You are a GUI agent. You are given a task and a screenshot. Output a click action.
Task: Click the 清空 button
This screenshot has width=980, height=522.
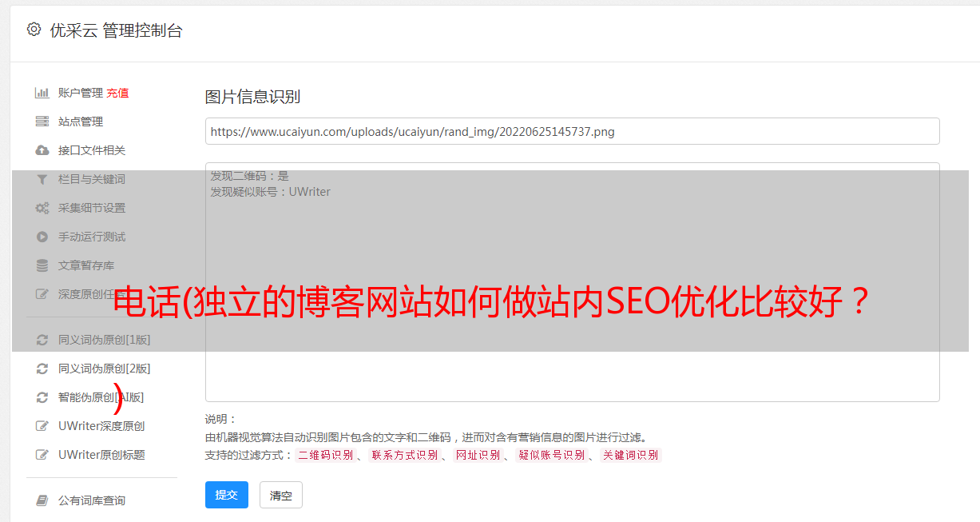[x=281, y=495]
